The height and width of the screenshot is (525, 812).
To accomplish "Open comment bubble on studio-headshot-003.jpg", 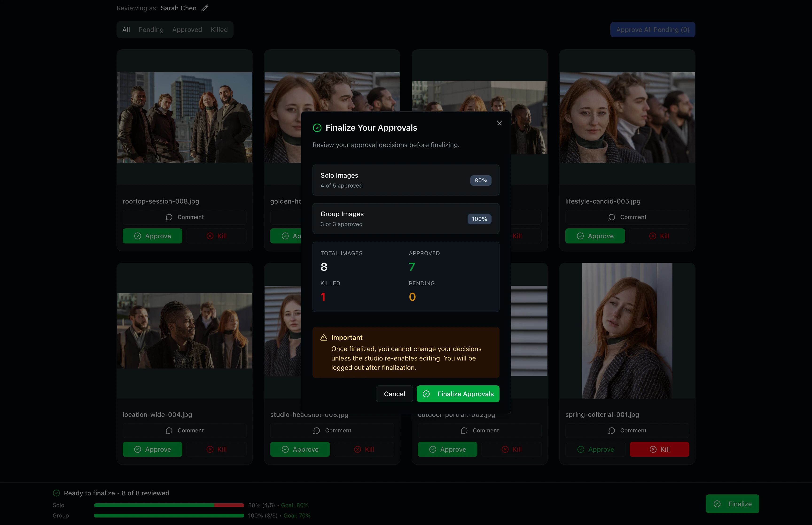I will pos(316,431).
